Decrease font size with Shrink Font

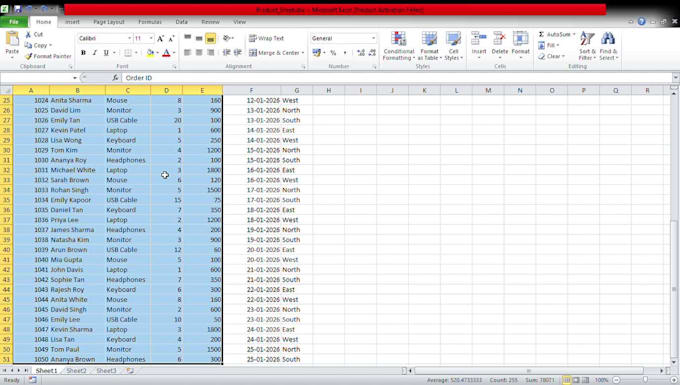(171, 39)
